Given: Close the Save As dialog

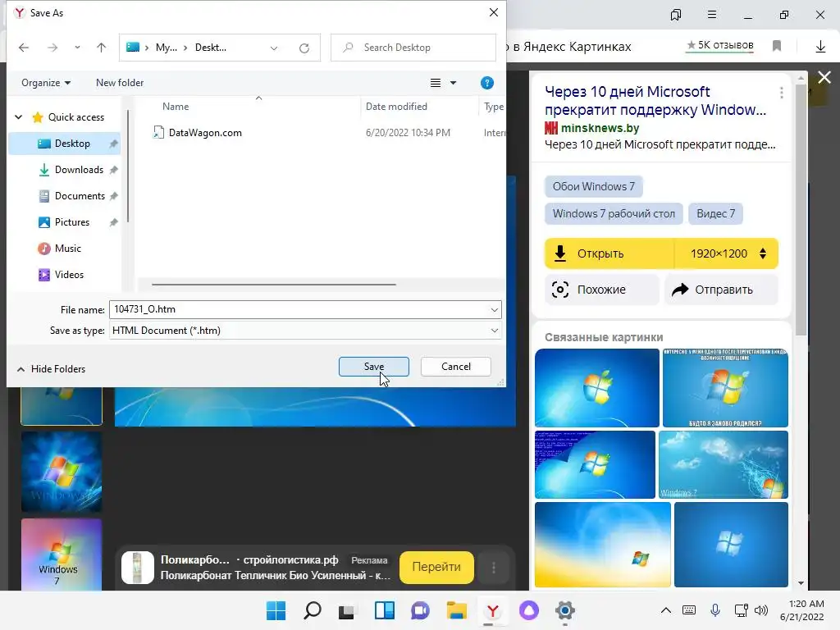Looking at the screenshot, I should [x=494, y=12].
